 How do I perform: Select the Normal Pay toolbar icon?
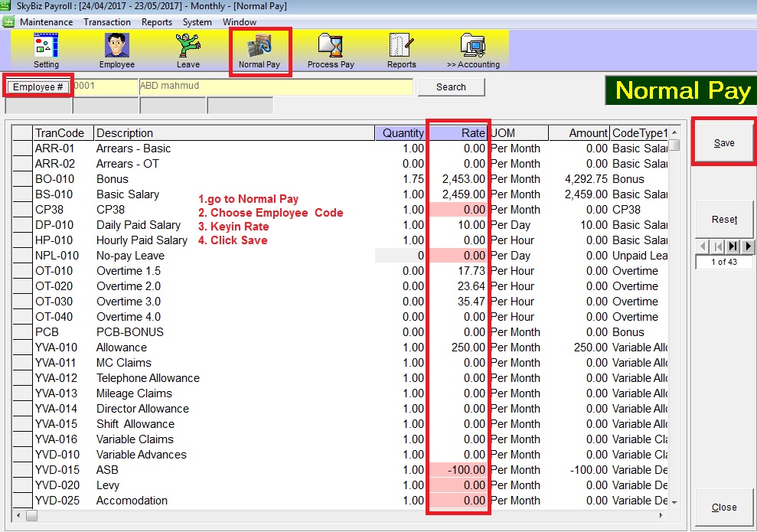(x=259, y=51)
